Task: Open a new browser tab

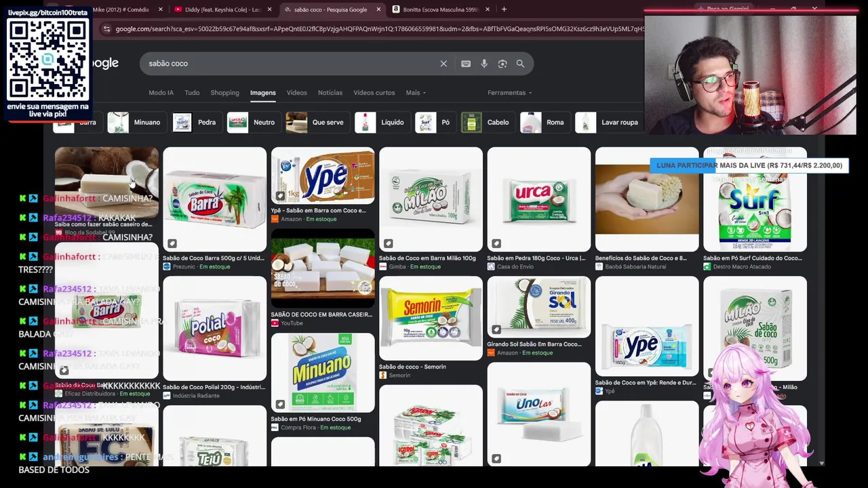Action: click(504, 9)
